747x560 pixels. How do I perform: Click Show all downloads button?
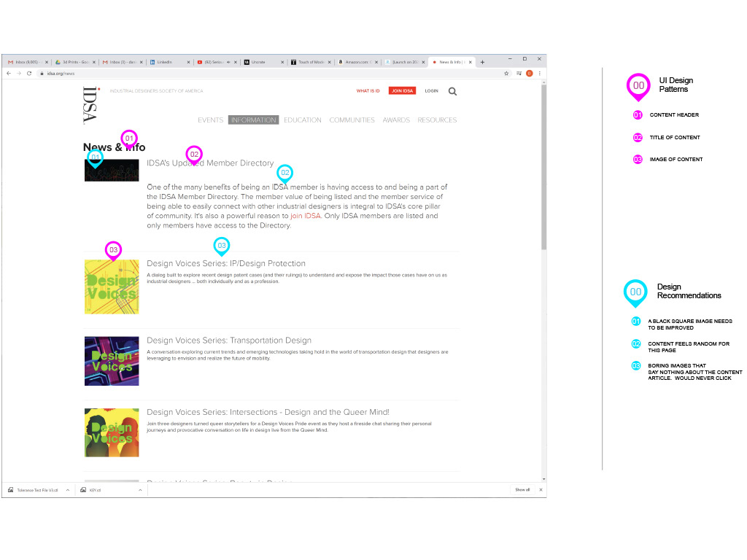point(522,490)
